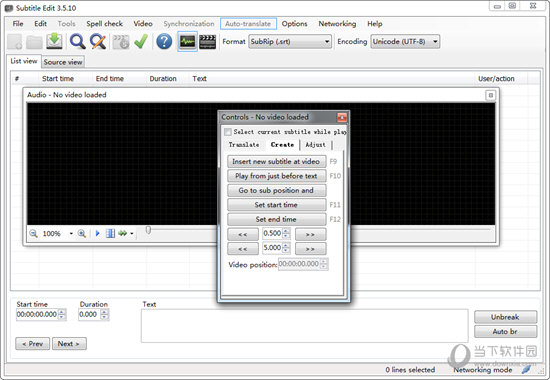Click the Save (download arrow) toolbar icon
The height and width of the screenshot is (380, 550).
(54, 41)
